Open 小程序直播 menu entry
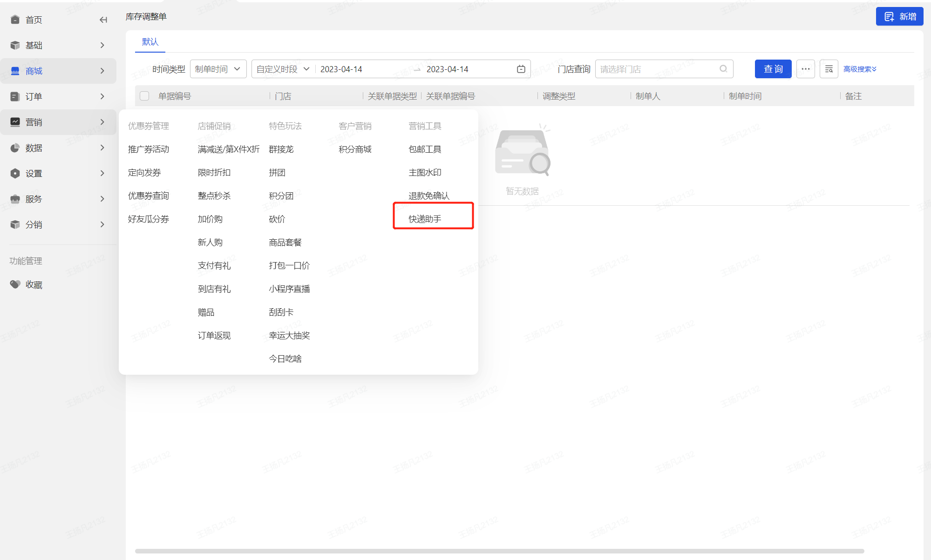The image size is (931, 560). click(x=289, y=289)
